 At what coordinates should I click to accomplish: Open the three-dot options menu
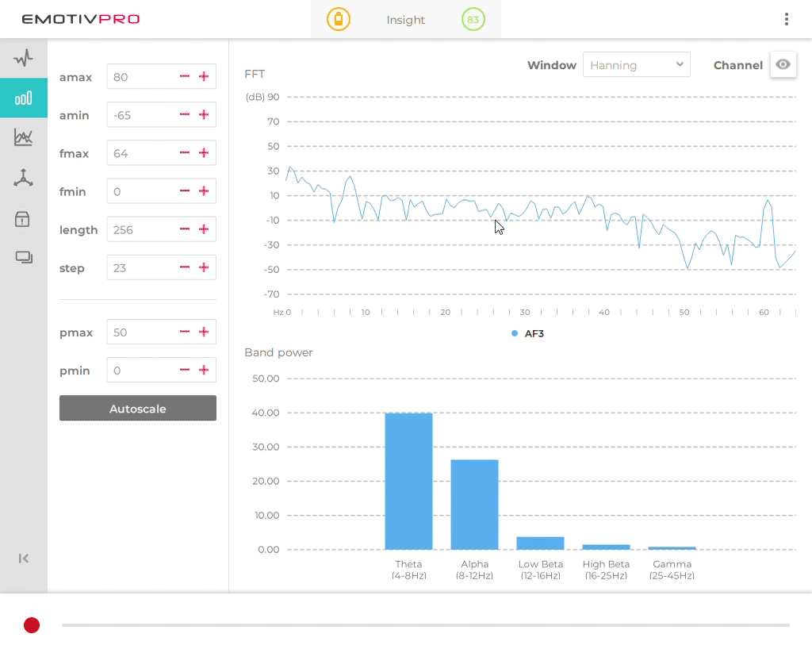pyautogui.click(x=786, y=20)
